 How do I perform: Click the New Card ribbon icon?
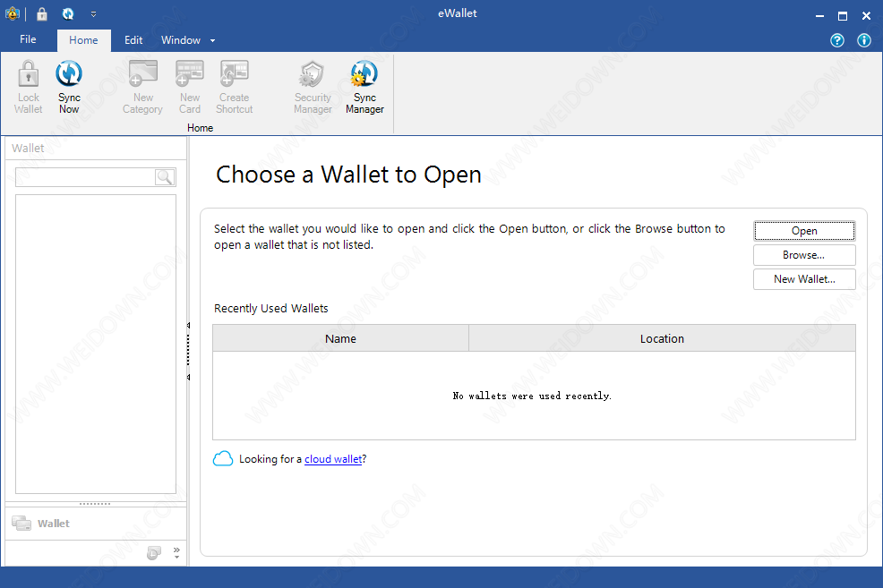pyautogui.click(x=190, y=87)
